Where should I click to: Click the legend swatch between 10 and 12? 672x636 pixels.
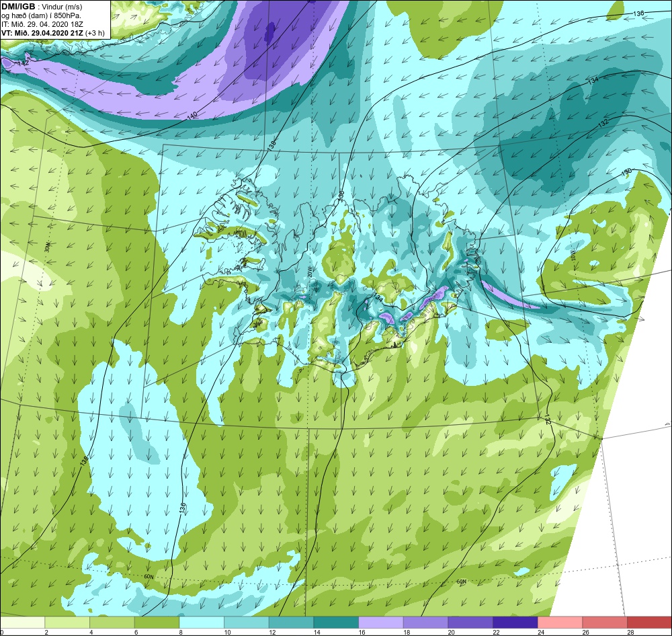click(x=247, y=622)
